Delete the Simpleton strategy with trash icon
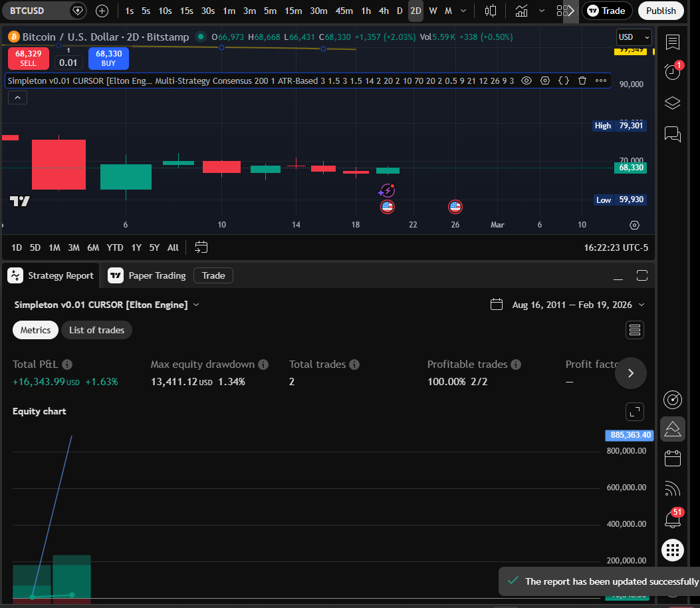 (582, 80)
